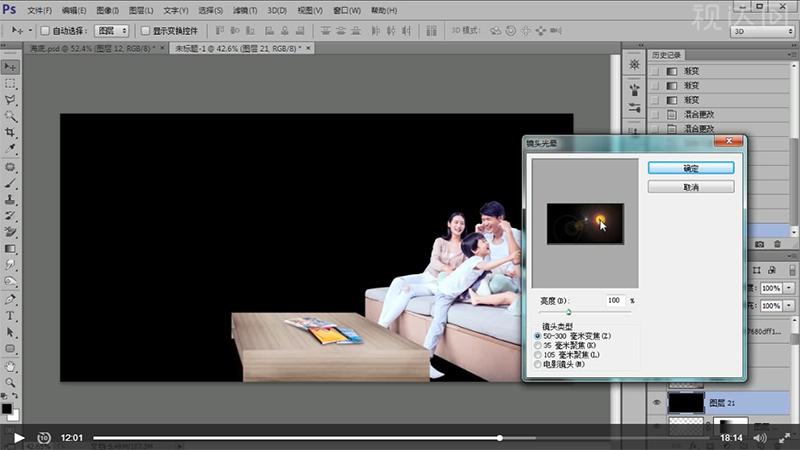800x450 pixels.
Task: Delete current history state trash icon
Action: click(x=777, y=244)
